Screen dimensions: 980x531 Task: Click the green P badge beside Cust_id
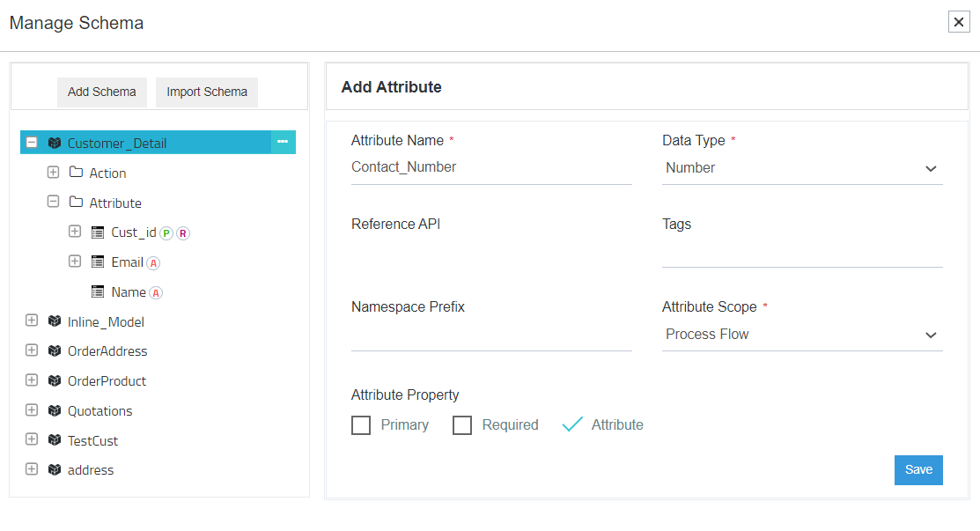(166, 233)
